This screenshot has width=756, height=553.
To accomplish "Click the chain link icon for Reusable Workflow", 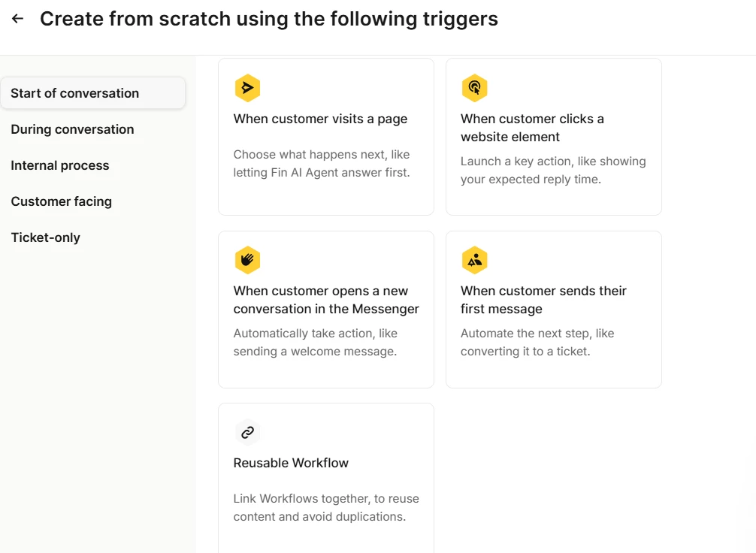I will pos(247,432).
